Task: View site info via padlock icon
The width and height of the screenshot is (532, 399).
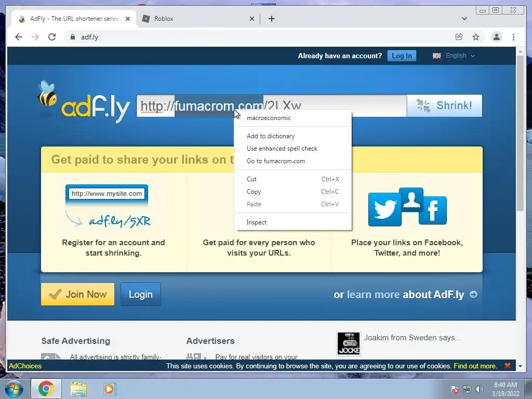Action: tap(72, 37)
